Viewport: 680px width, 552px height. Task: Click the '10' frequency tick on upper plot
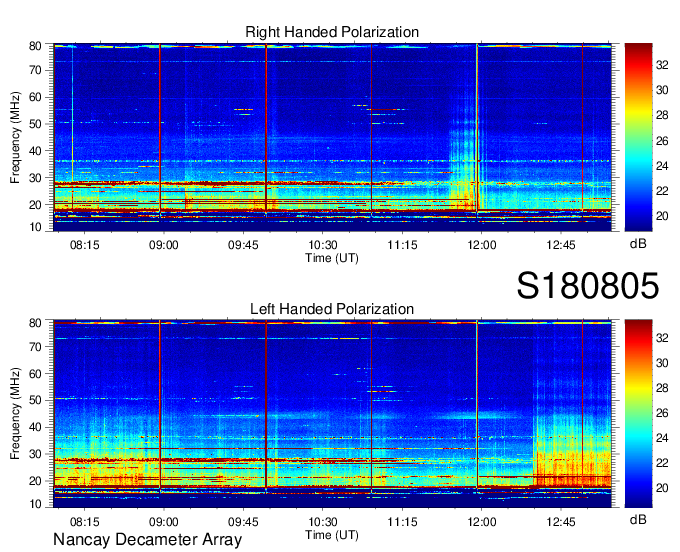35,227
